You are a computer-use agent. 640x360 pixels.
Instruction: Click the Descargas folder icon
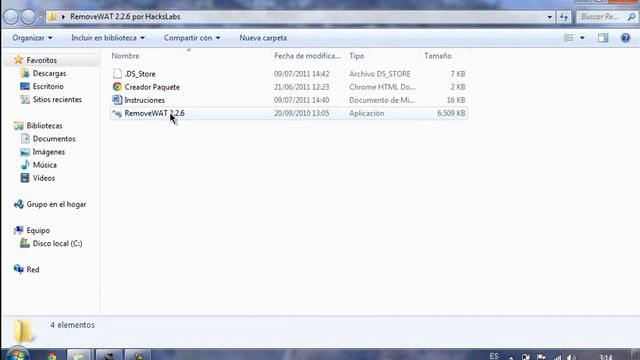[x=25, y=73]
